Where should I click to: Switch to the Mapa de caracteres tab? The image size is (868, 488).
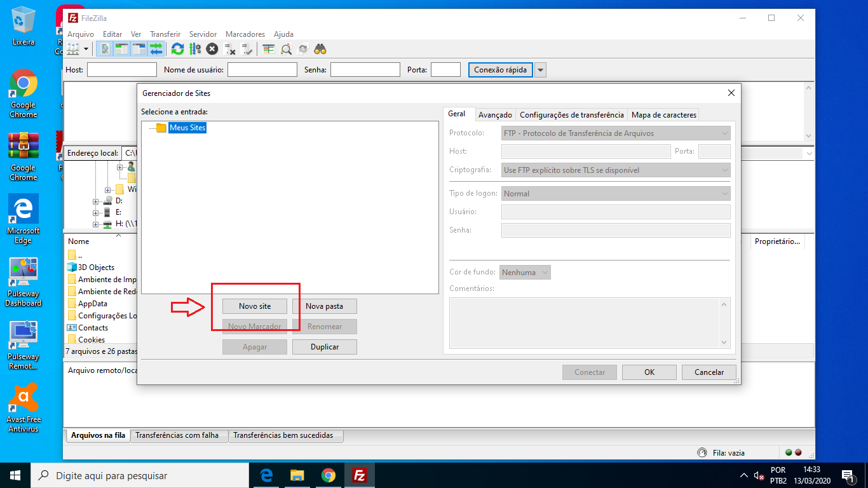click(664, 115)
